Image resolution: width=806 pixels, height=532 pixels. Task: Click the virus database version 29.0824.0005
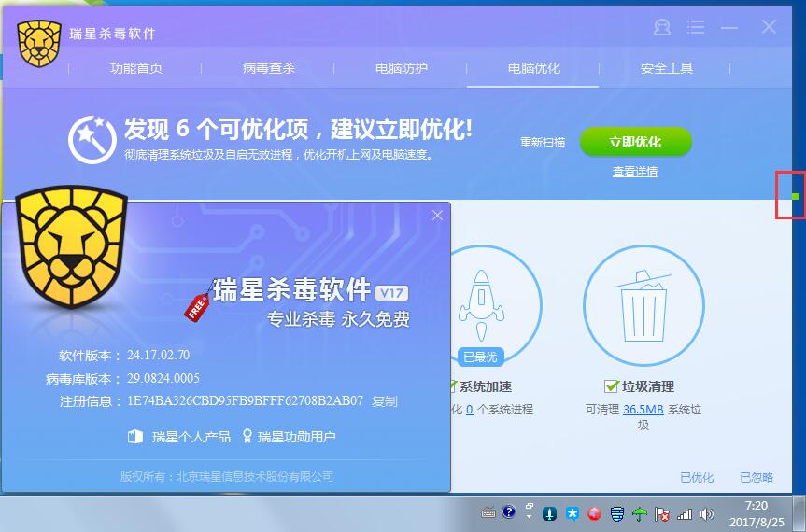coord(163,378)
